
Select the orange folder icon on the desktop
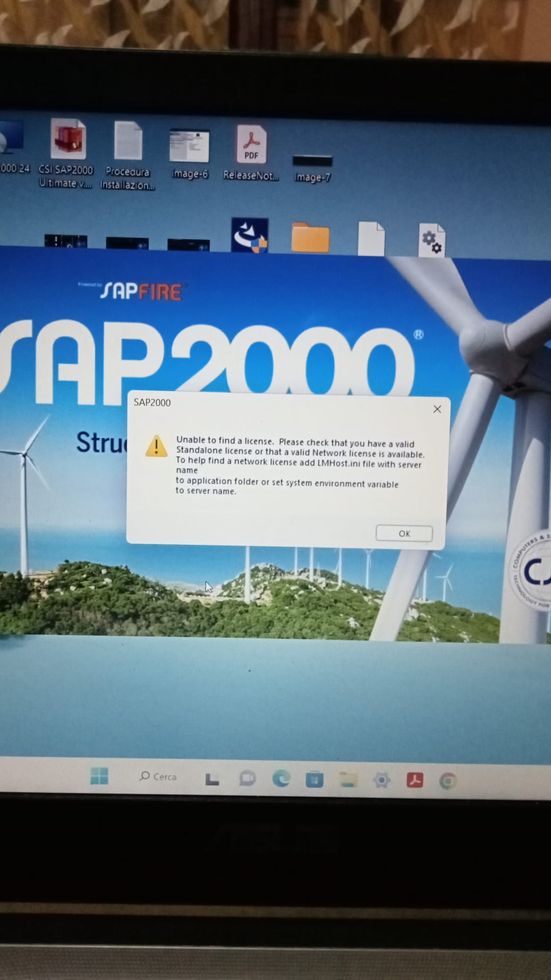click(x=310, y=237)
